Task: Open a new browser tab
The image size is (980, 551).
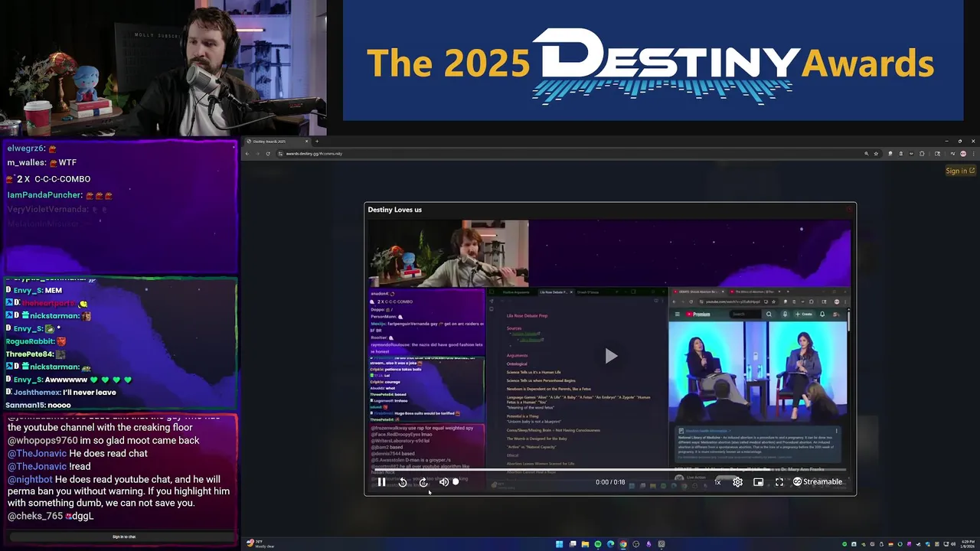Action: (317, 141)
